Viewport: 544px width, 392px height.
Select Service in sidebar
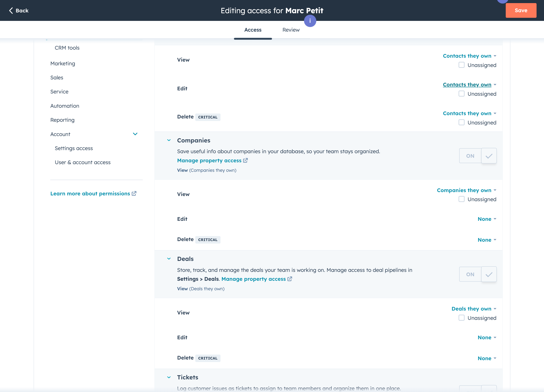click(x=59, y=92)
